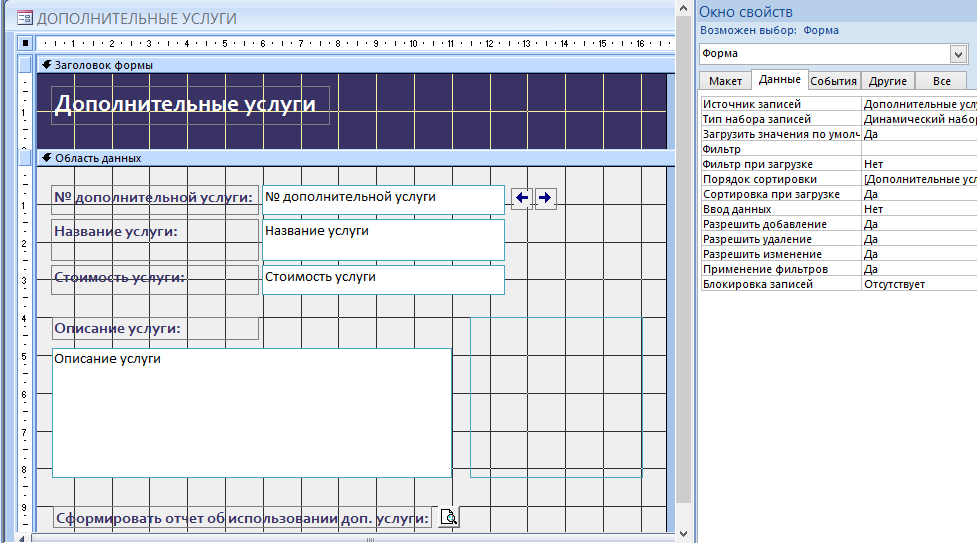This screenshot has height=543, width=977.
Task: Switch to the Макет tab
Action: 725,81
